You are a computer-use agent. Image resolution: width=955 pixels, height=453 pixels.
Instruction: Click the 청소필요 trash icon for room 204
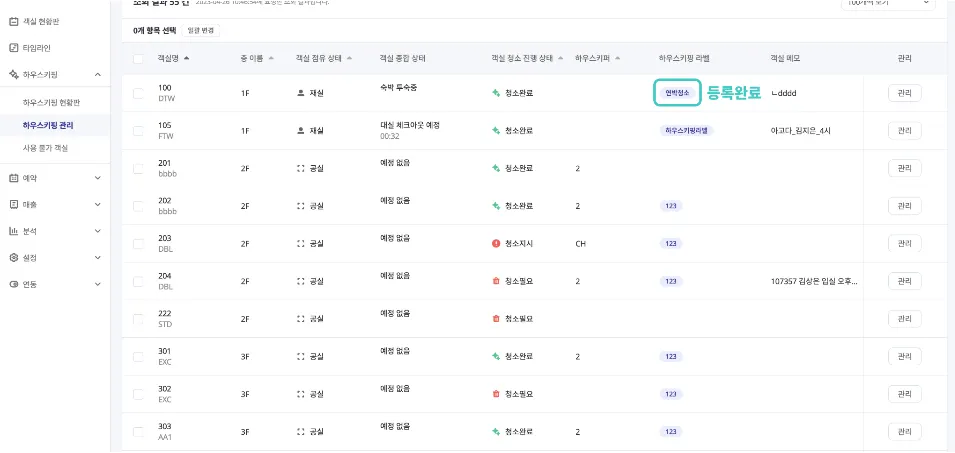click(x=496, y=281)
